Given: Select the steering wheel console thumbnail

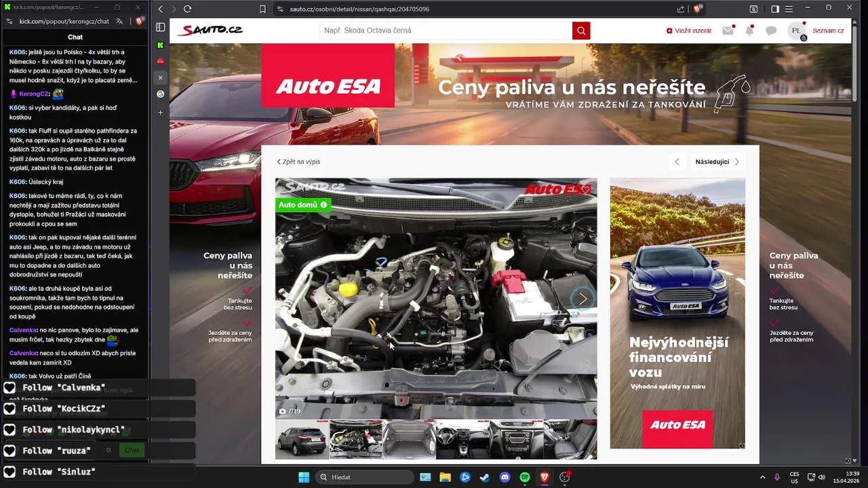Looking at the screenshot, I should 516,439.
